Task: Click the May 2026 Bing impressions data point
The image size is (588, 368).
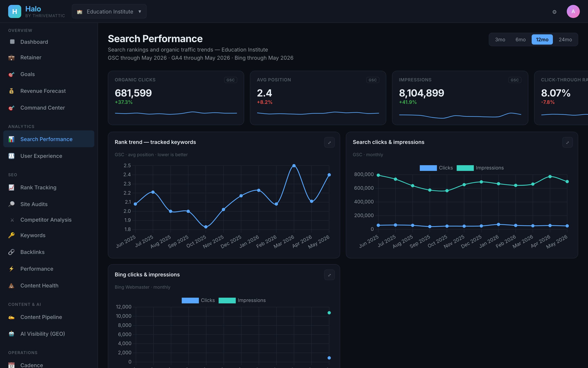Action: tap(329, 313)
